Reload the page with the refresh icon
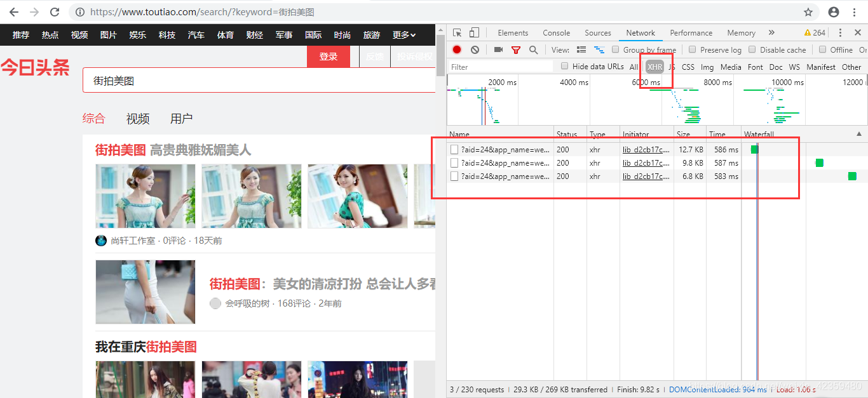Image resolution: width=868 pixels, height=398 pixels. pyautogui.click(x=55, y=12)
